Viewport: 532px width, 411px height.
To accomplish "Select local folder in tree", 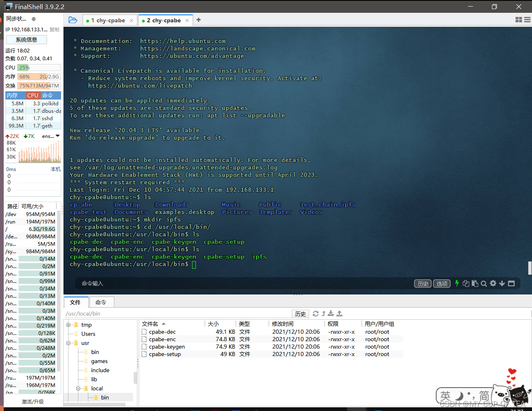I will pos(97,388).
